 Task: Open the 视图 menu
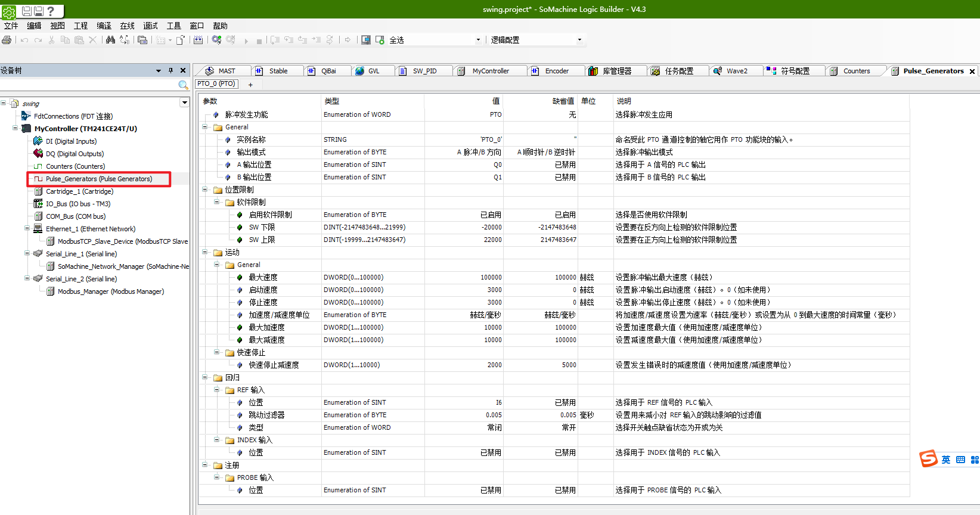(57, 26)
